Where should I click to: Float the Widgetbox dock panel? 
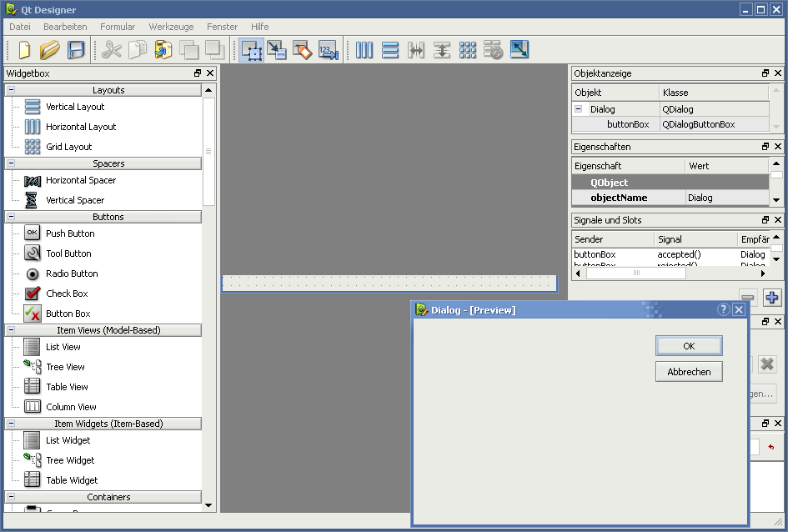point(198,73)
